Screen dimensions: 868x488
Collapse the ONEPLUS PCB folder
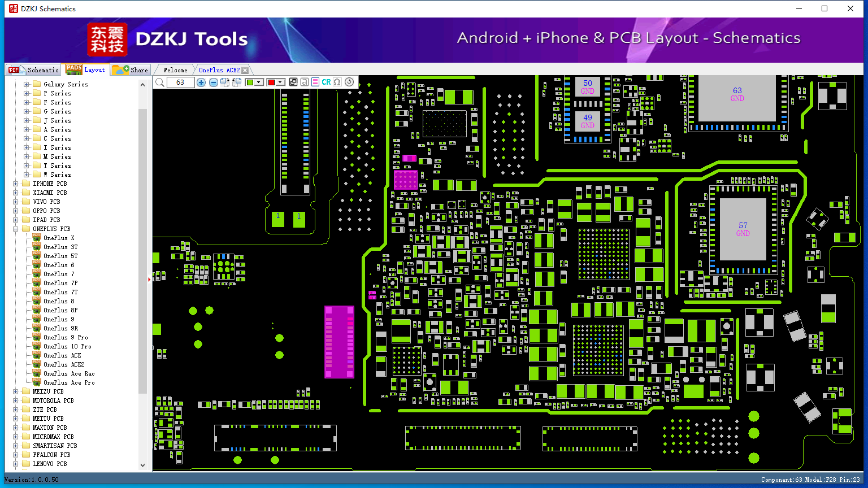[x=16, y=229]
